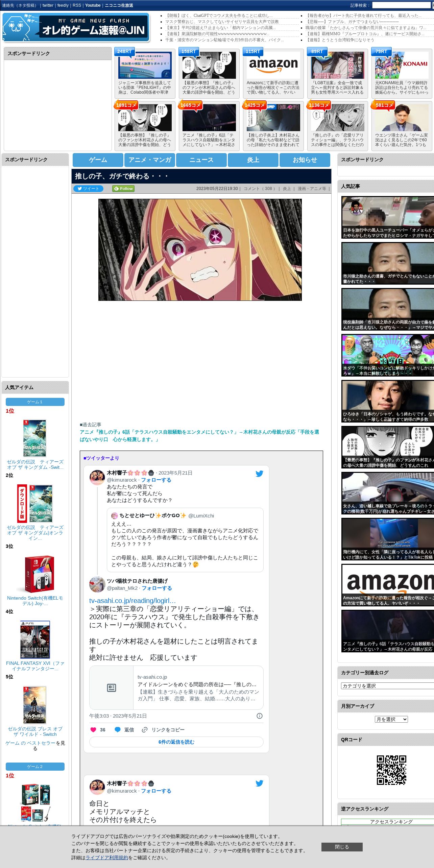
Task: Click Twitter bird icon on first tweet
Action: click(259, 474)
